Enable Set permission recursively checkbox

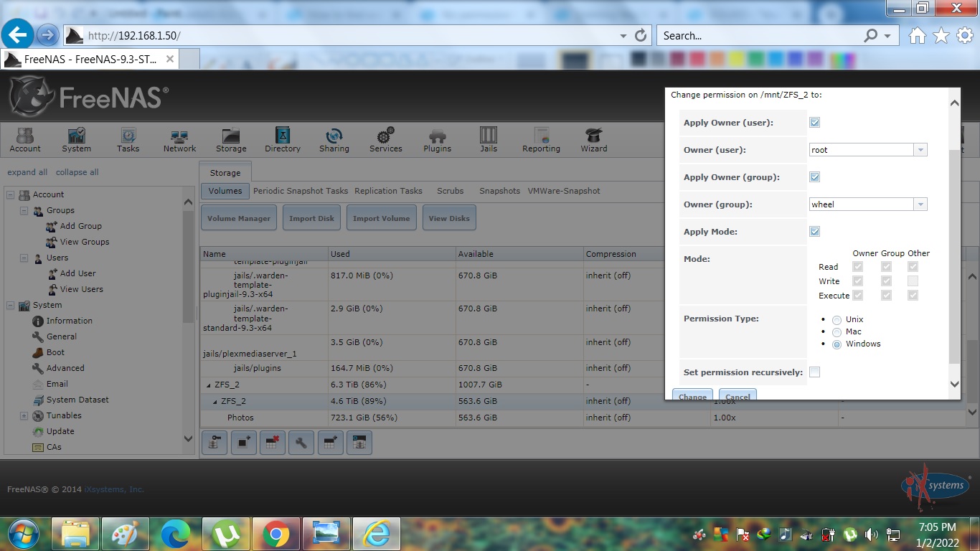pos(814,372)
